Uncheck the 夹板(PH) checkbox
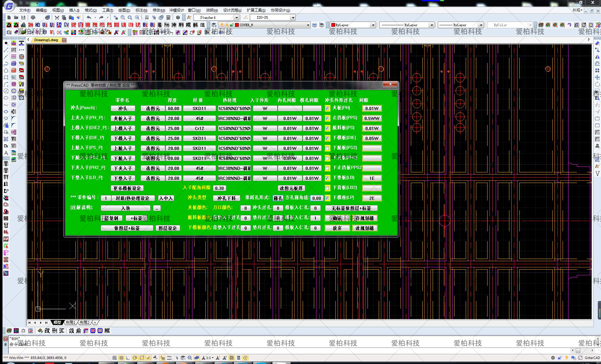Viewport: 601px width, 364px height. click(x=327, y=108)
